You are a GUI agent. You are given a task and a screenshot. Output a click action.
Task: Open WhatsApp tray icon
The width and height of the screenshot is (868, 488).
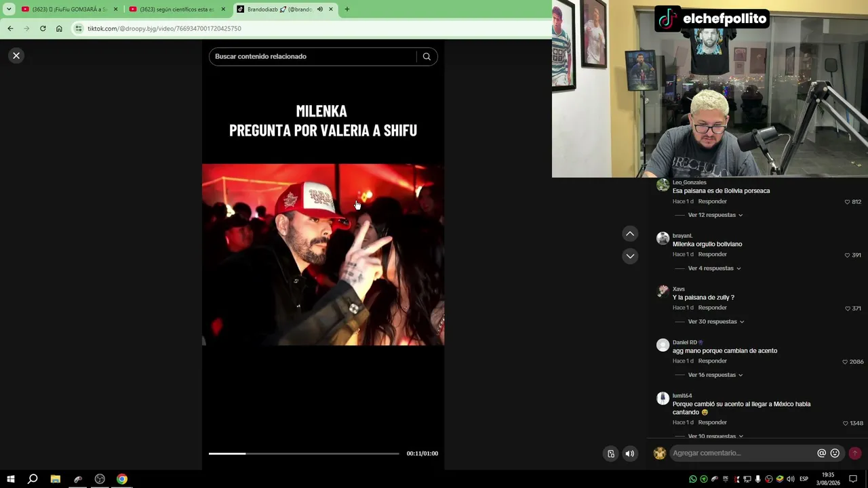[x=693, y=479]
